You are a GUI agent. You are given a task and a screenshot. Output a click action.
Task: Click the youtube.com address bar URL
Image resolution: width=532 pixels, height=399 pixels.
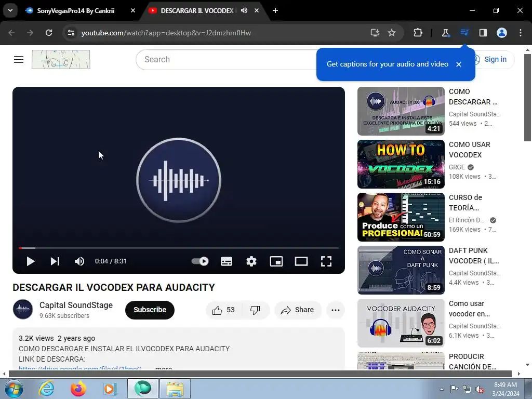(166, 33)
